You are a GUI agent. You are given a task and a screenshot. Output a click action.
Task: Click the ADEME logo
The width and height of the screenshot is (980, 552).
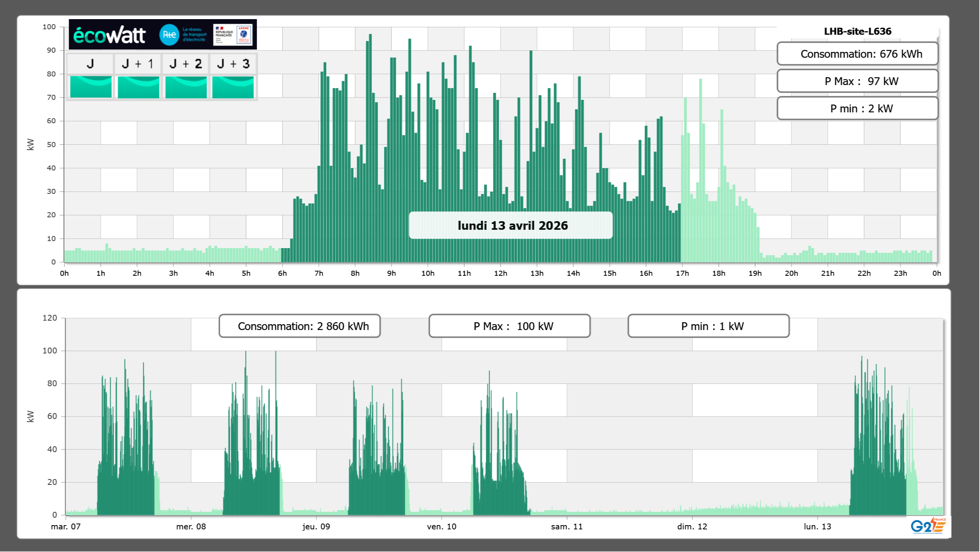click(x=244, y=34)
